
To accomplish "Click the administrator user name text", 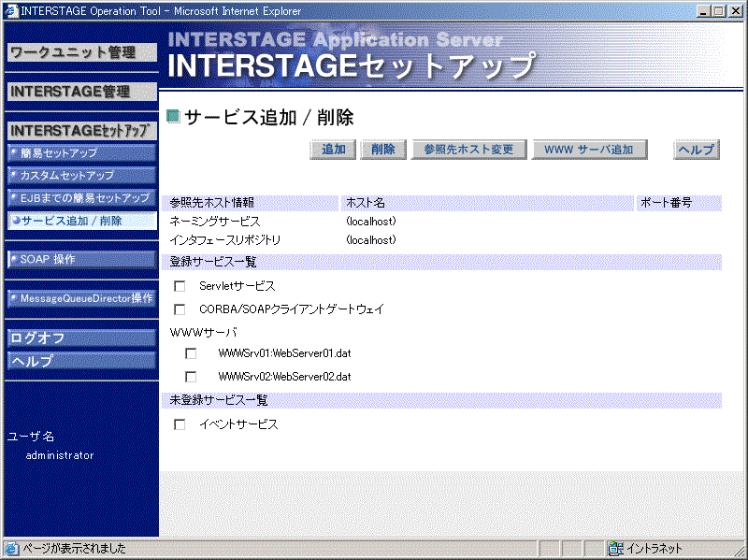I will click(60, 455).
